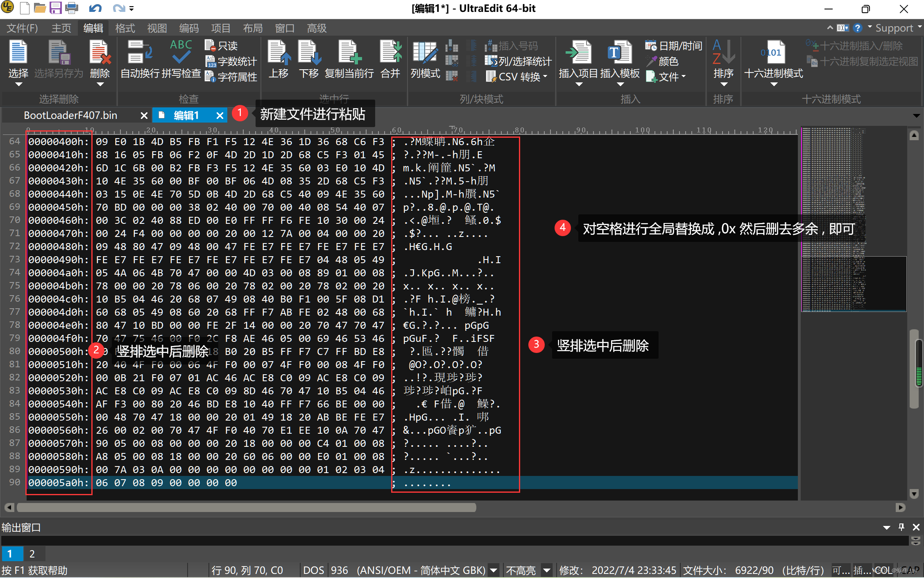The height and width of the screenshot is (578, 924).
Task: Click the Save icon in quick toolbar
Action: point(56,8)
